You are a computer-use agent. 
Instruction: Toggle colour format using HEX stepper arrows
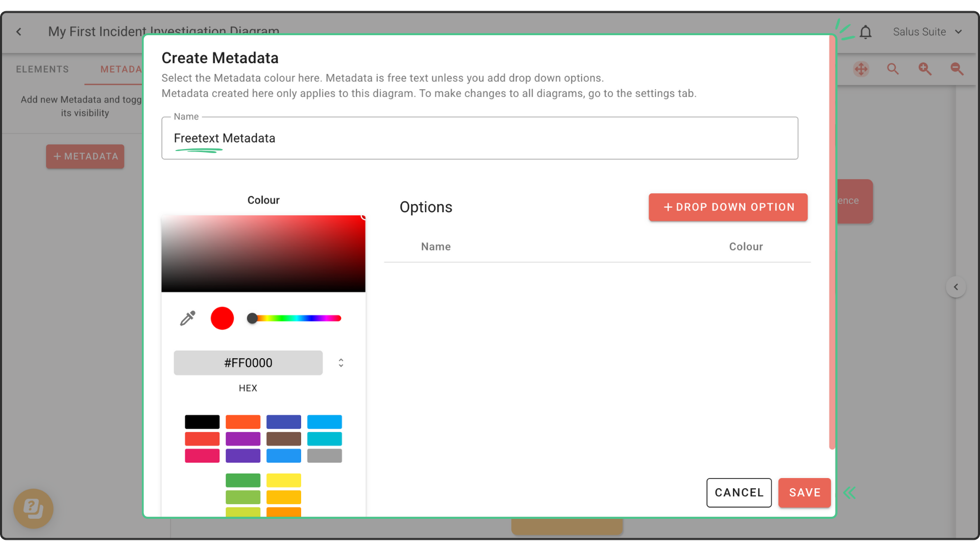click(341, 363)
